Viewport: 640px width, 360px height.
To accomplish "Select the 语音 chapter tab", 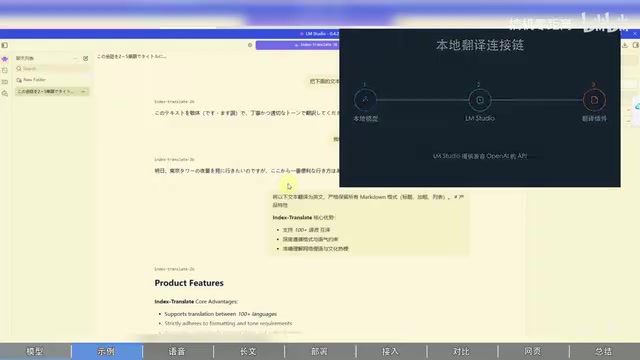I will (178, 351).
